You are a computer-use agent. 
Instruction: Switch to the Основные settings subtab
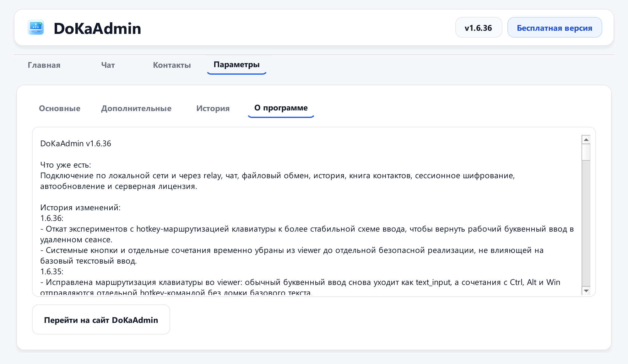click(60, 108)
